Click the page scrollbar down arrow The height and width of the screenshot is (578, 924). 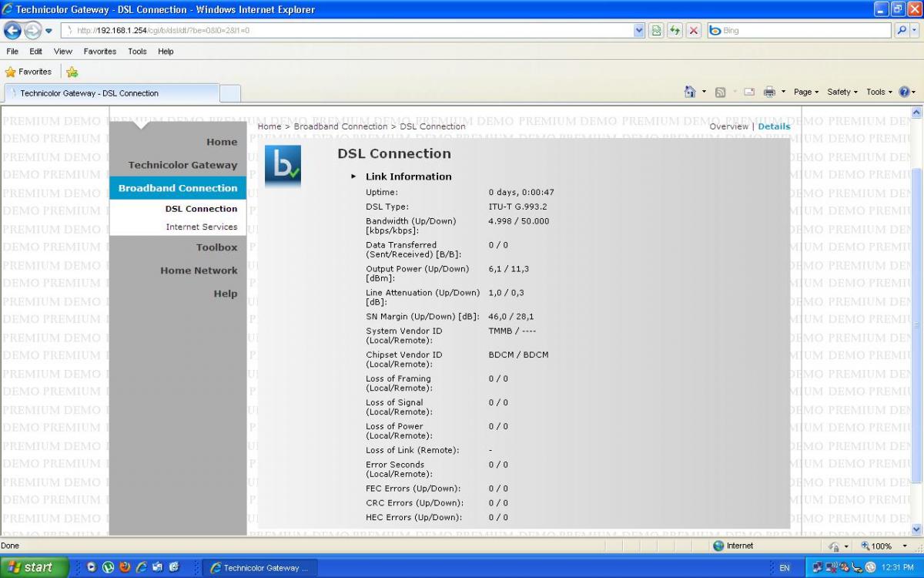(916, 529)
